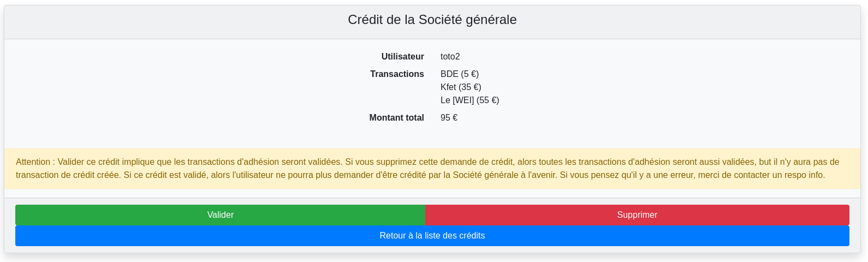Select the username toto2

coord(450,57)
